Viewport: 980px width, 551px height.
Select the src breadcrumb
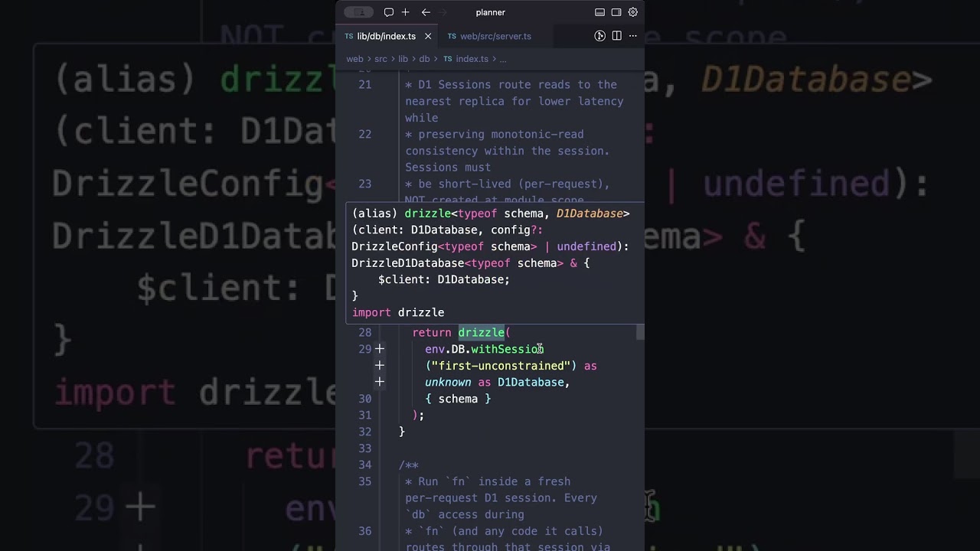tap(381, 59)
